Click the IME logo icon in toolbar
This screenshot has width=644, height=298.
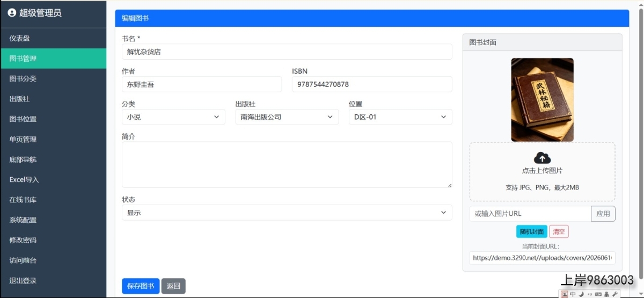point(564,294)
